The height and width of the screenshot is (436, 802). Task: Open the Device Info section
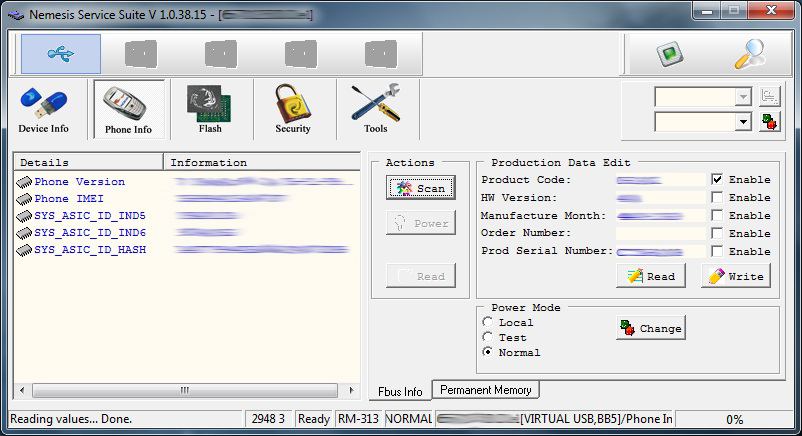[x=43, y=110]
